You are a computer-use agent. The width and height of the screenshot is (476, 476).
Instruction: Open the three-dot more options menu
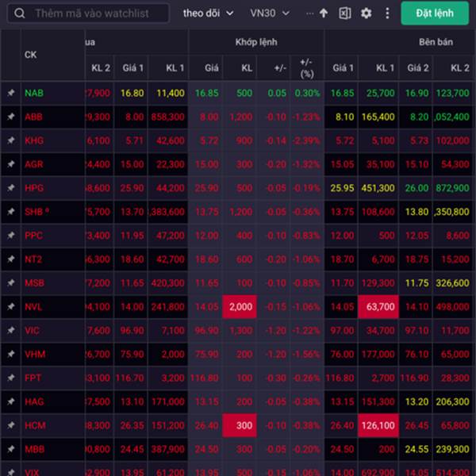[x=387, y=13]
